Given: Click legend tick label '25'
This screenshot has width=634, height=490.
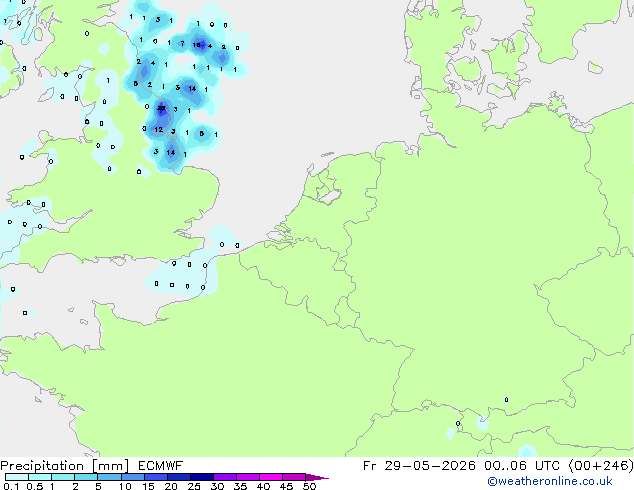Looking at the screenshot, I should click(x=194, y=486).
